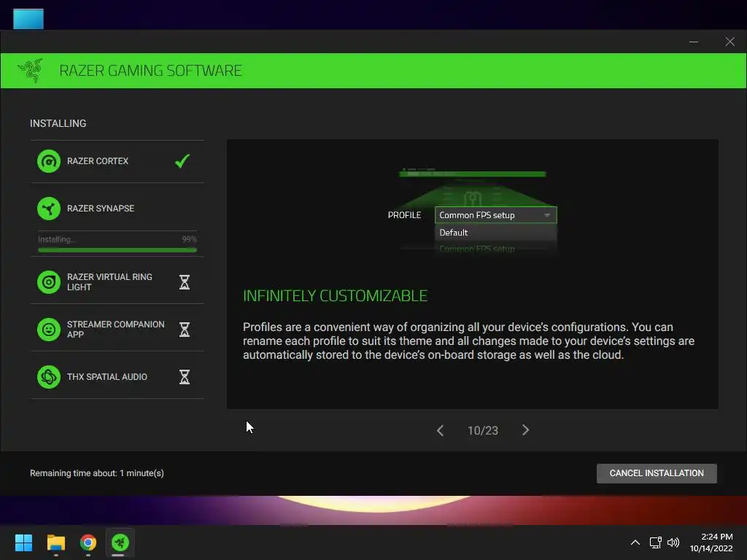Click the Razer Synapse installing progress bar

[x=117, y=250]
